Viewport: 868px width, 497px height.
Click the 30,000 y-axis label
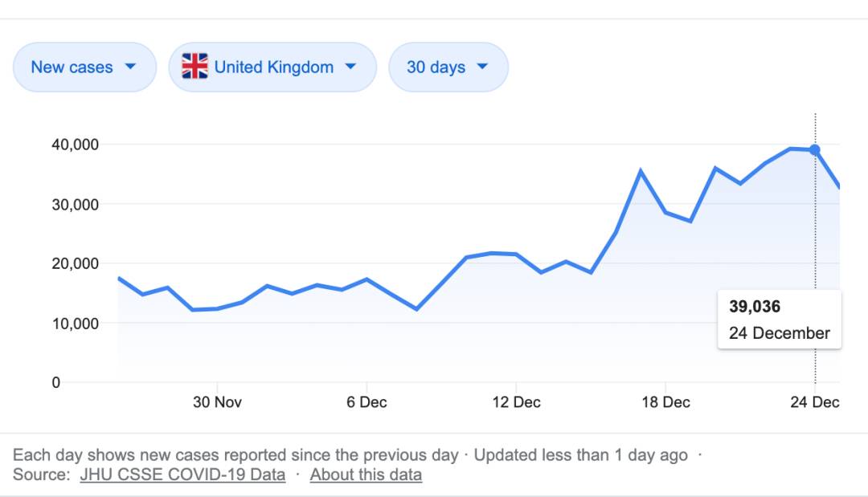pyautogui.click(x=74, y=204)
